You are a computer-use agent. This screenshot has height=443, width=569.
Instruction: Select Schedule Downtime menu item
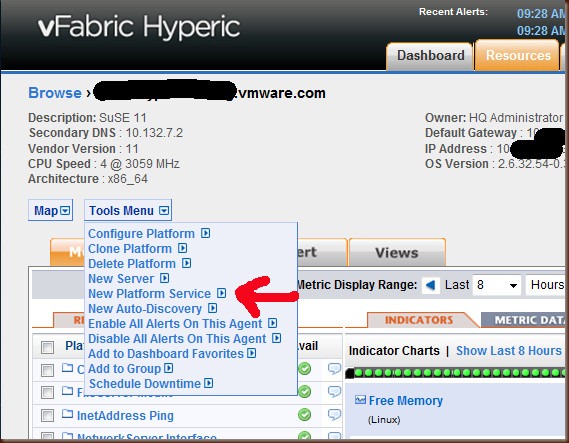(x=145, y=383)
